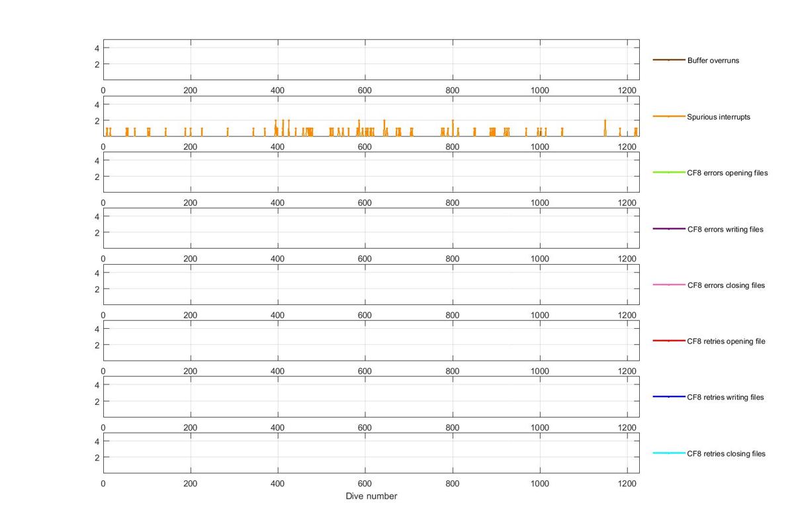Click the '600' tick under the Spurious interrupts plot

[x=365, y=147]
